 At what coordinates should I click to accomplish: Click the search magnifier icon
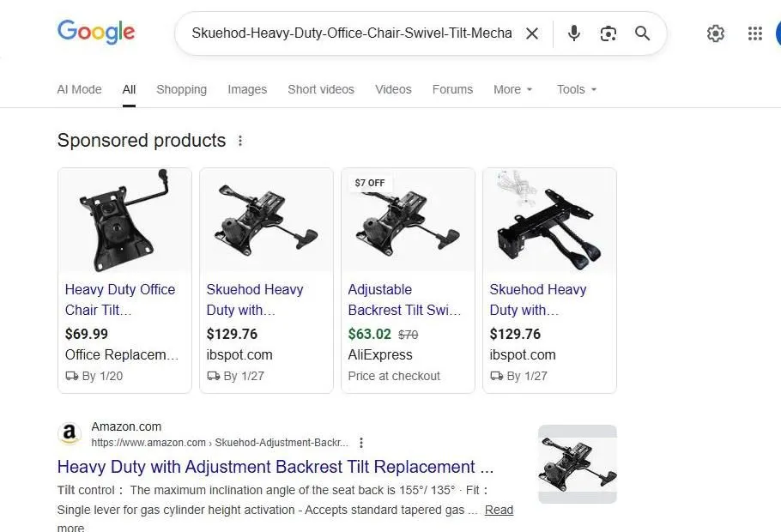[x=642, y=33]
